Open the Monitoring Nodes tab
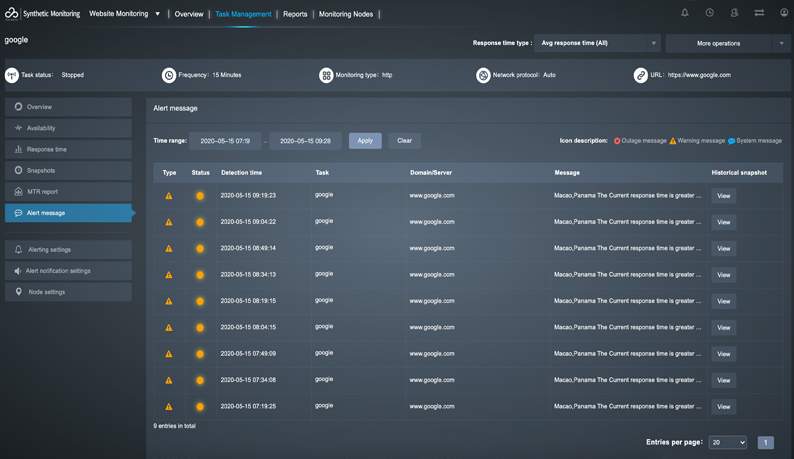This screenshot has height=459, width=794. (x=346, y=14)
